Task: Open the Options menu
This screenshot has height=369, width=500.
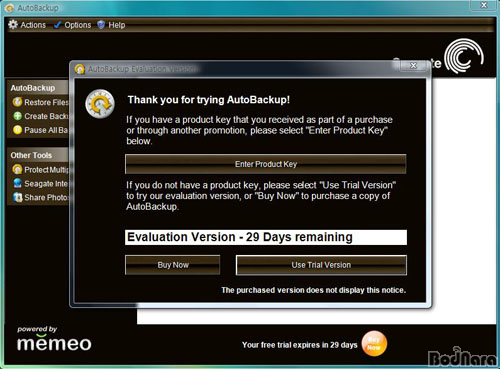Action: click(x=73, y=25)
